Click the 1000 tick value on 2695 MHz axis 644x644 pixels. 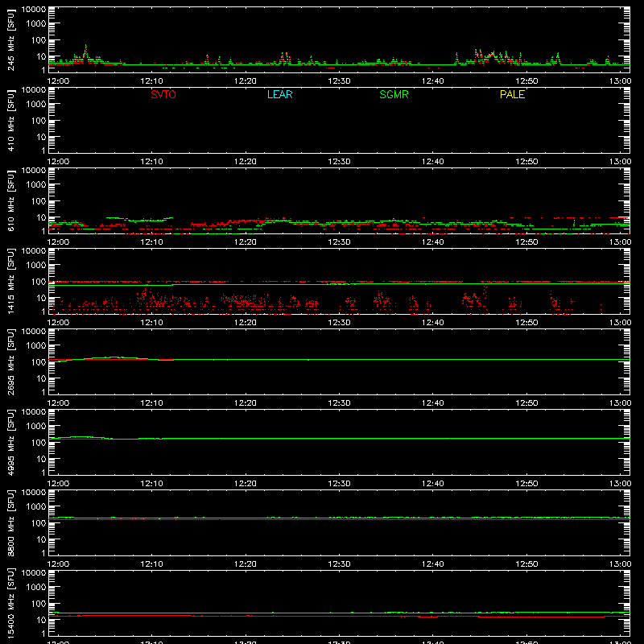click(x=36, y=346)
